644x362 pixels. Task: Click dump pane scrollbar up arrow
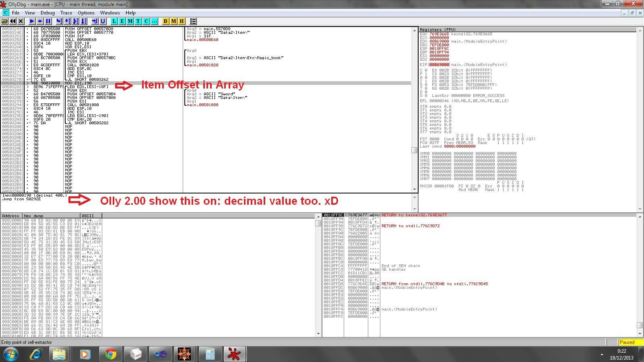[x=319, y=216]
